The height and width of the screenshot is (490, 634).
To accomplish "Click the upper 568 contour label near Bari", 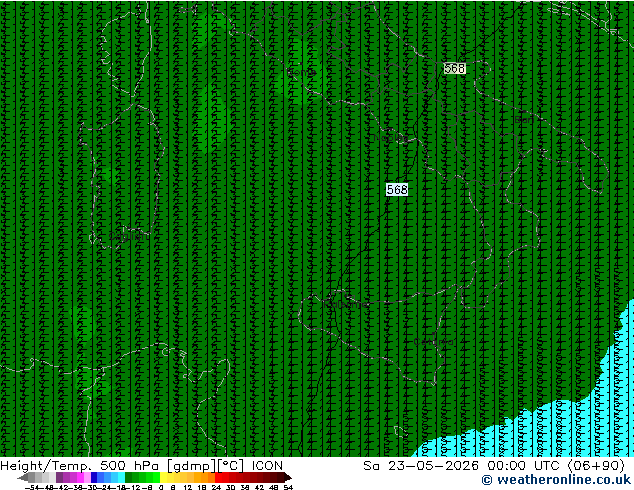I will 454,68.
